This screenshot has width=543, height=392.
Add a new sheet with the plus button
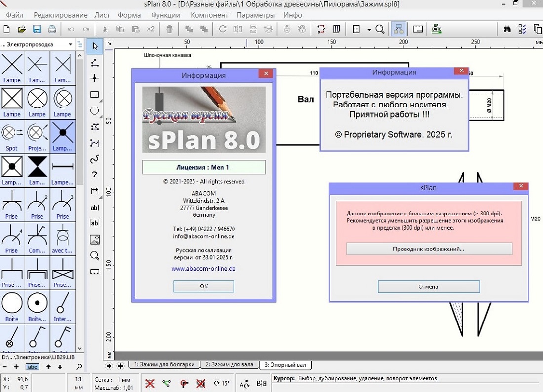pos(120,366)
